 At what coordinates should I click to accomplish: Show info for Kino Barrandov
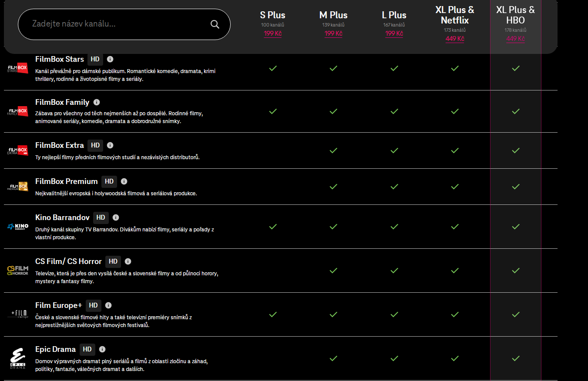116,217
